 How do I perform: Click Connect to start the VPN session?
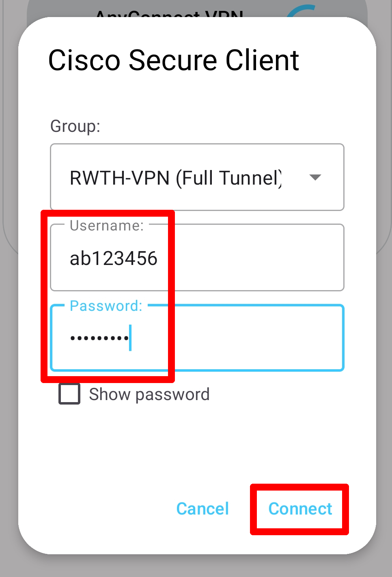(x=300, y=509)
